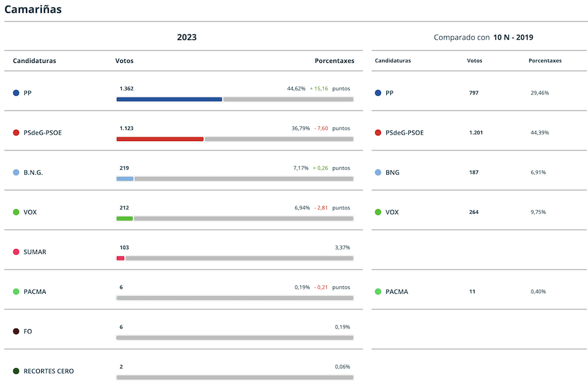
Task: Select the Candidaturas header in the 2023 table
Action: point(35,61)
